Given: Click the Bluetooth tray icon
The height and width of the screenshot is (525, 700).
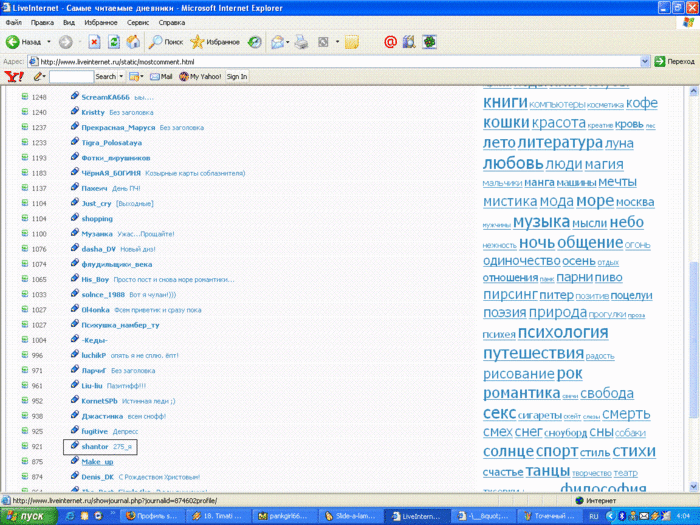Looking at the screenshot, I should (x=621, y=516).
